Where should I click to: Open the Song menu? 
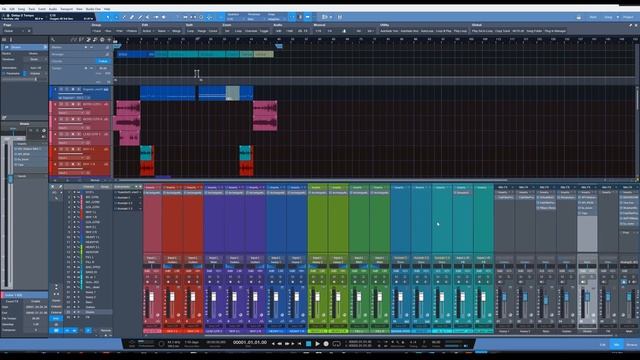pos(21,9)
